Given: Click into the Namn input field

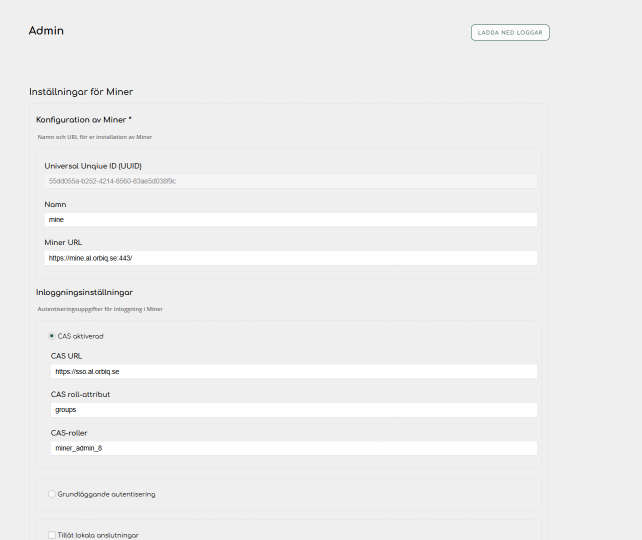Looking at the screenshot, I should click(291, 219).
